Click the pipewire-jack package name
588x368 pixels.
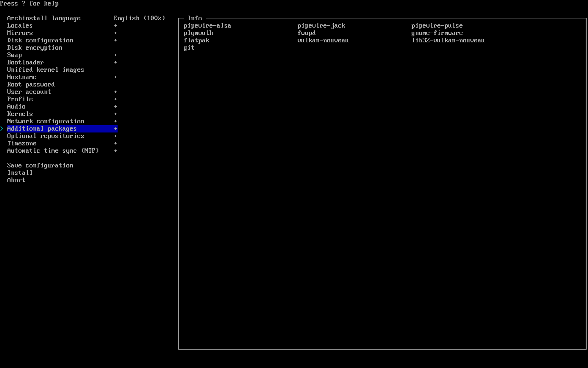click(321, 26)
